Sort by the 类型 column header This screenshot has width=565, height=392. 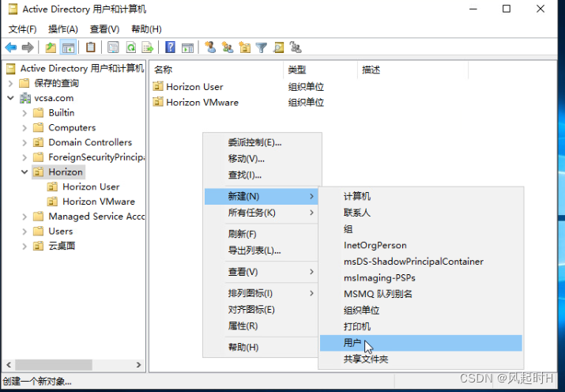[321, 70]
